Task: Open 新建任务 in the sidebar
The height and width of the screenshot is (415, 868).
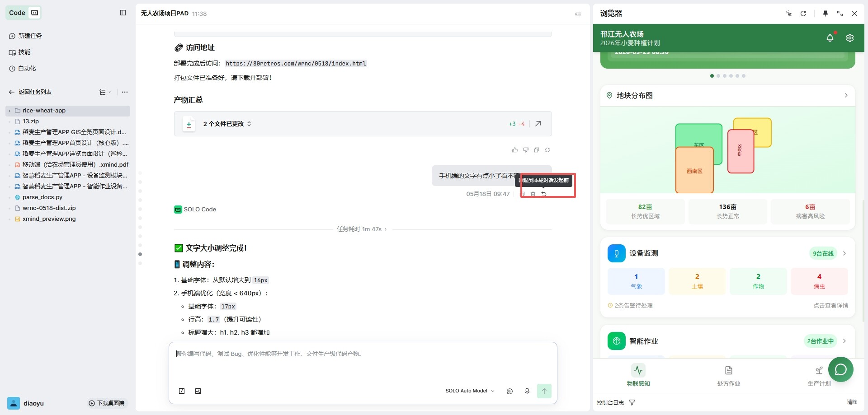Action: coord(25,36)
